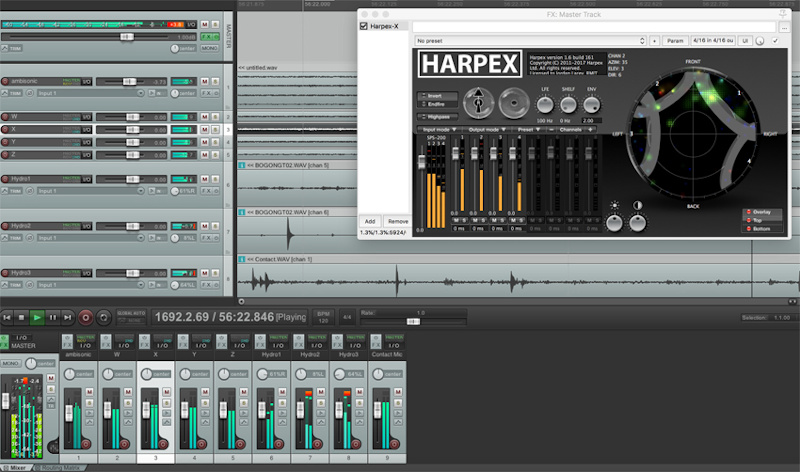Uncheck the Harpex-X plugin enable checkbox
Image resolution: width=800 pixels, height=472 pixels.
pyautogui.click(x=364, y=26)
